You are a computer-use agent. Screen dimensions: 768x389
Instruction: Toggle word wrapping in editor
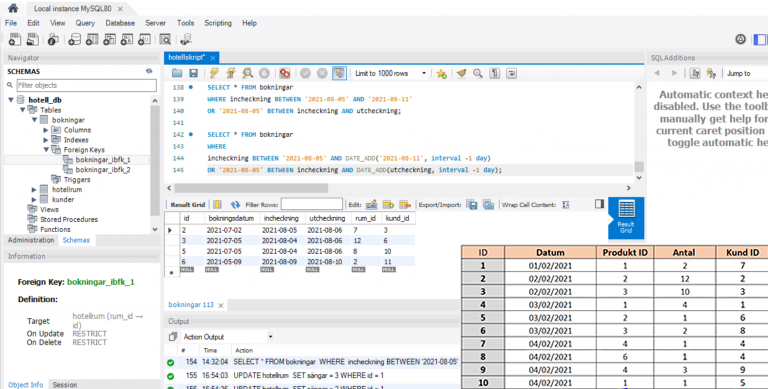(511, 73)
